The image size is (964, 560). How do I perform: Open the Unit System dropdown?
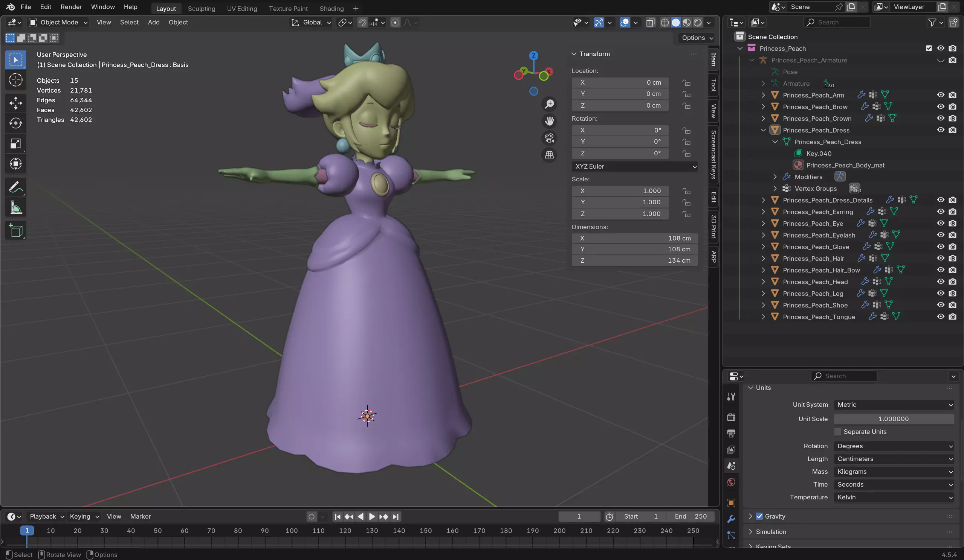(894, 405)
